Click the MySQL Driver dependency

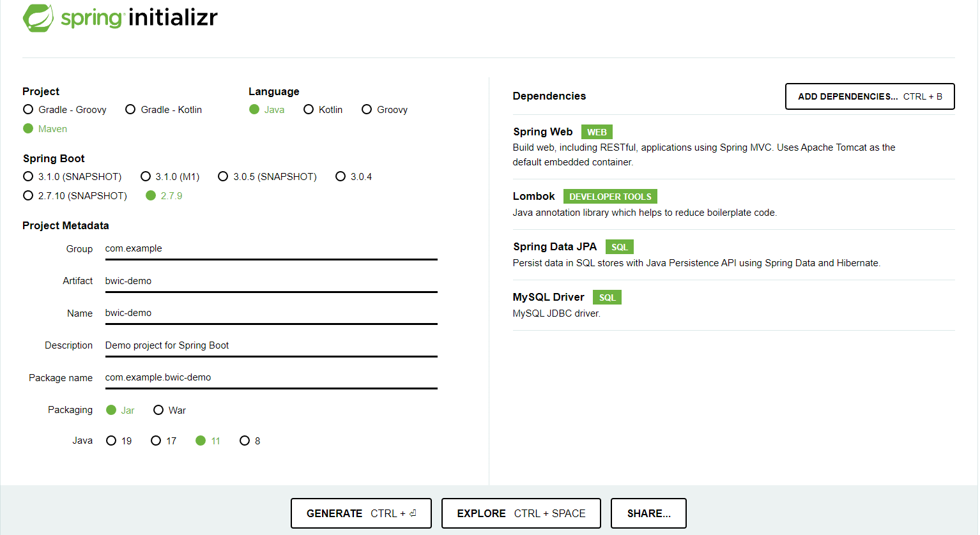click(733, 305)
